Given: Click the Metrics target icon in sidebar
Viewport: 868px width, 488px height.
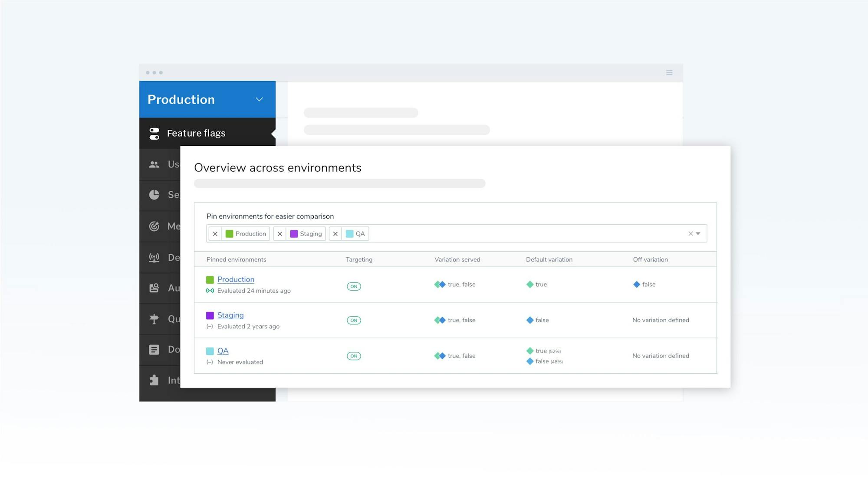Looking at the screenshot, I should tap(154, 226).
